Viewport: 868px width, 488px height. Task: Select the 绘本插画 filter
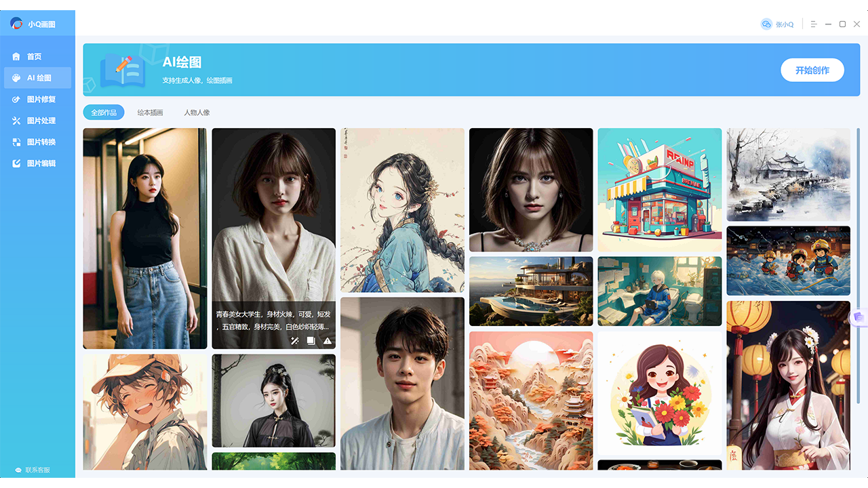(x=150, y=112)
